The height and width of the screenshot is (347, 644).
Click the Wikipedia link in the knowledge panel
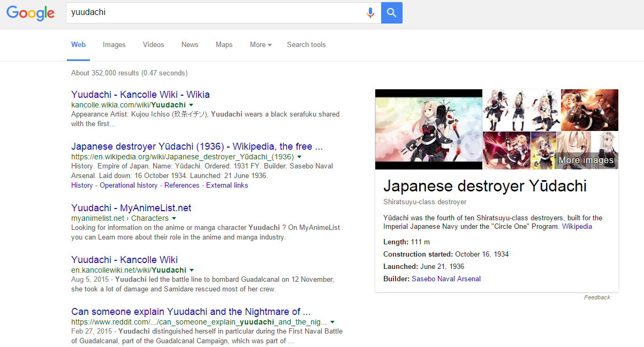click(577, 226)
